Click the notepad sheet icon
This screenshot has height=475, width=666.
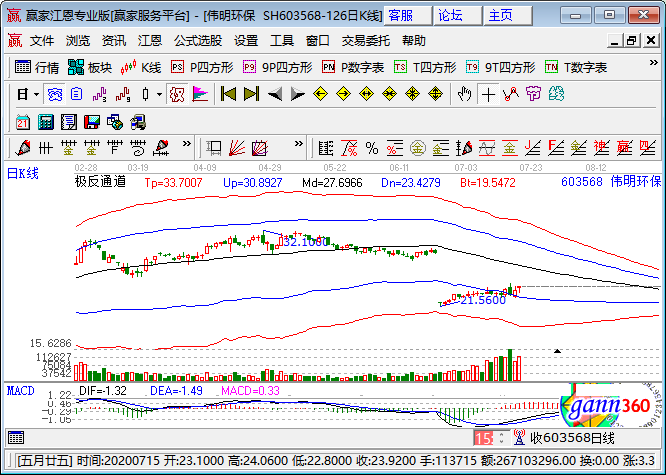click(x=68, y=122)
